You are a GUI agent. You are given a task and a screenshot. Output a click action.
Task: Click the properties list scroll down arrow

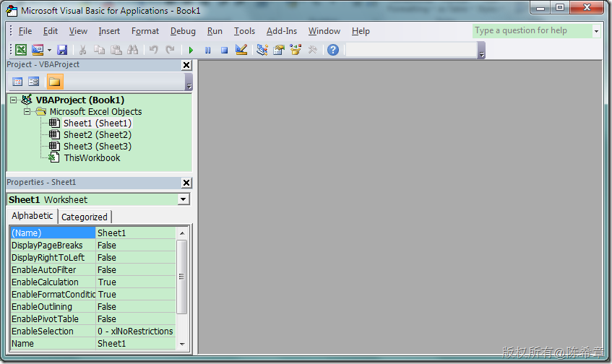tap(182, 344)
